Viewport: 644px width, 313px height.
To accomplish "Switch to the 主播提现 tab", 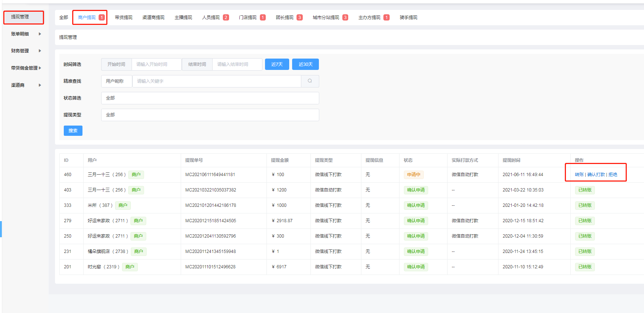I will click(x=183, y=18).
